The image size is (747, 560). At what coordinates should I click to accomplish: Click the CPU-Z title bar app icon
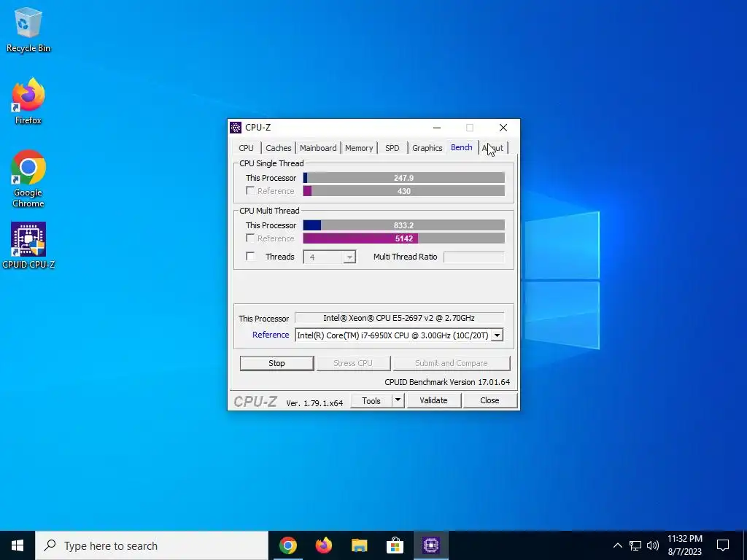[236, 128]
